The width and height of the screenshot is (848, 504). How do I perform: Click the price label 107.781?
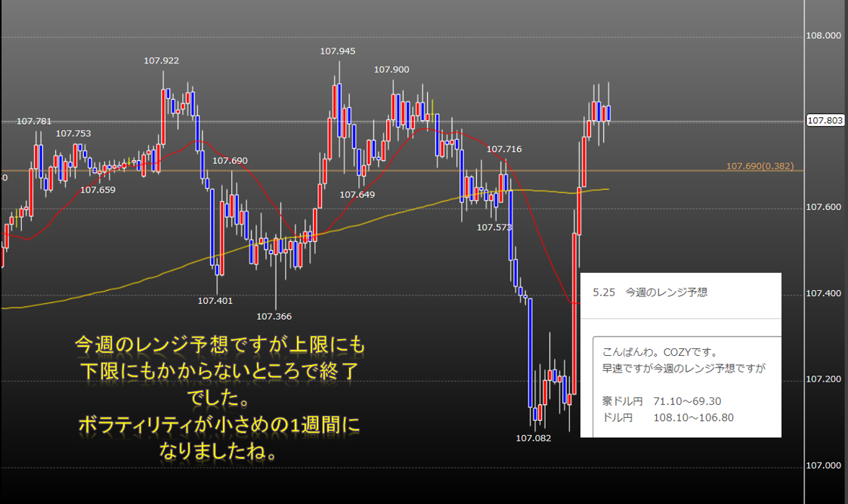pos(34,121)
